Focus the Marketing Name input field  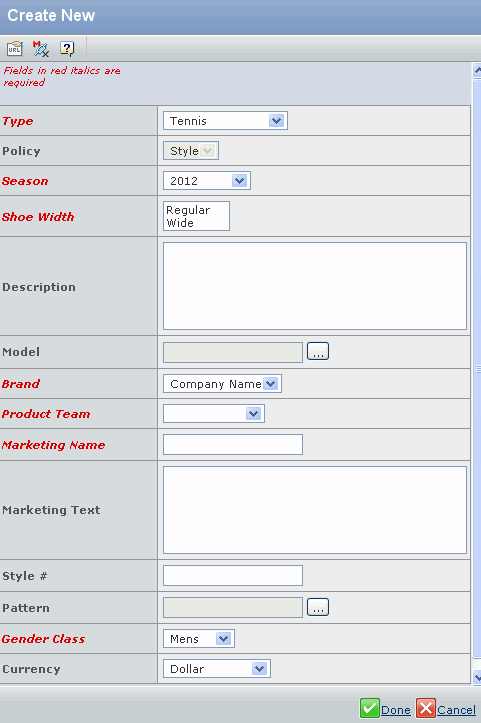233,444
